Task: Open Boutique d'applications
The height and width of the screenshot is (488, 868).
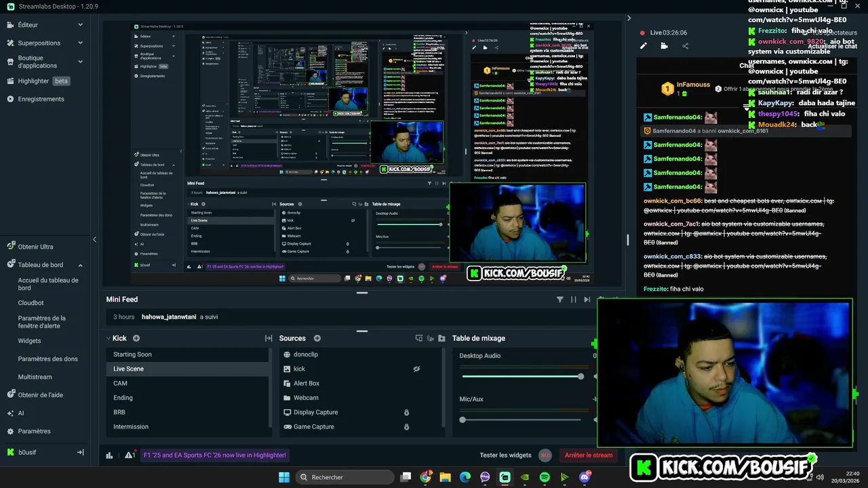Action: click(37, 62)
